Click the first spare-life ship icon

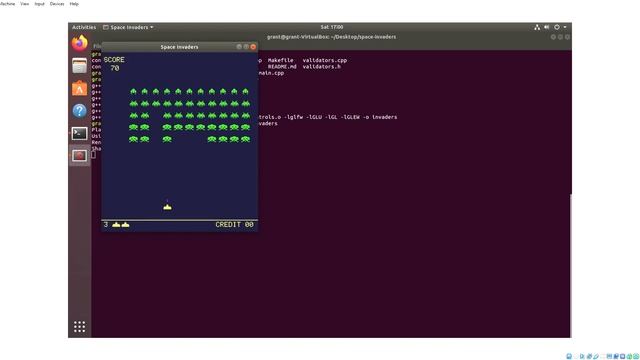(116, 224)
